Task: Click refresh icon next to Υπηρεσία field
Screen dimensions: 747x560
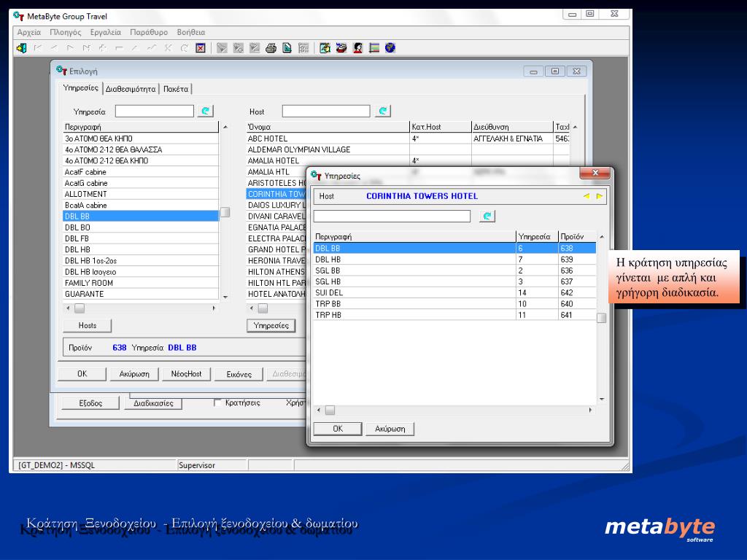Action: pos(205,111)
